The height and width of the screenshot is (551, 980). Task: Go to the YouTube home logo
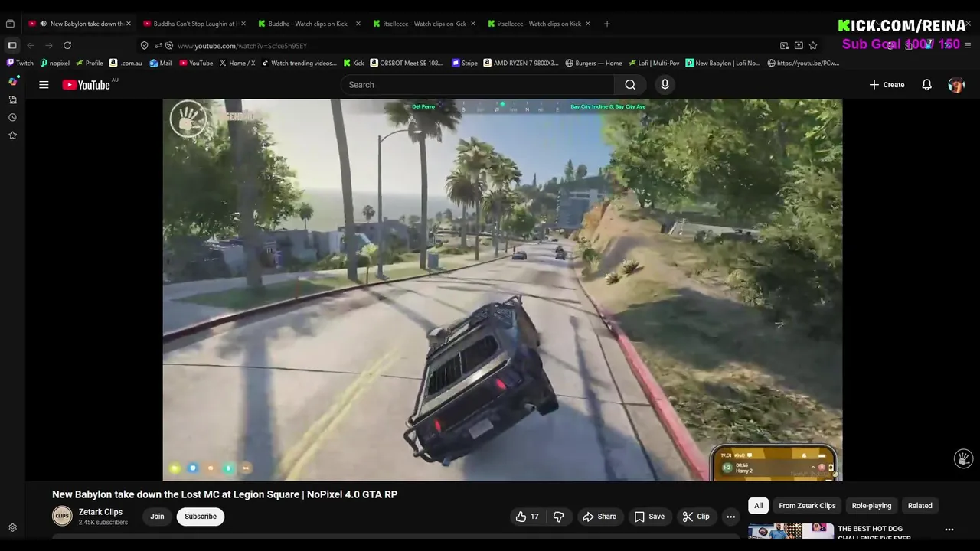pos(87,85)
